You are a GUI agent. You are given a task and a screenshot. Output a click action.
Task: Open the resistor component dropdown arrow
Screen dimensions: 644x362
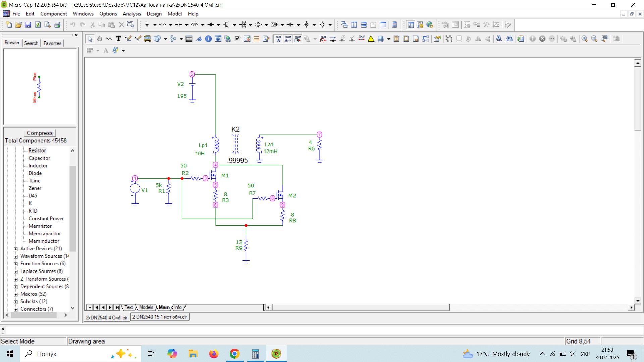point(171,25)
